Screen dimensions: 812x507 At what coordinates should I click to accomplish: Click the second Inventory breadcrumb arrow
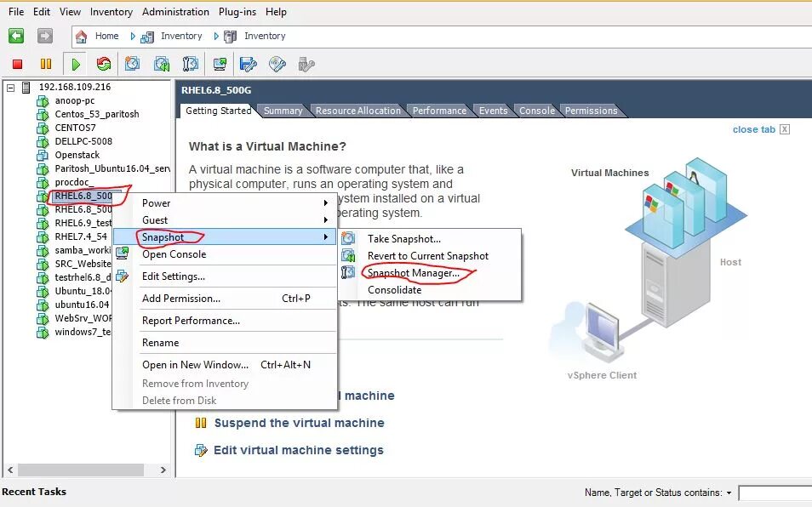[216, 37]
